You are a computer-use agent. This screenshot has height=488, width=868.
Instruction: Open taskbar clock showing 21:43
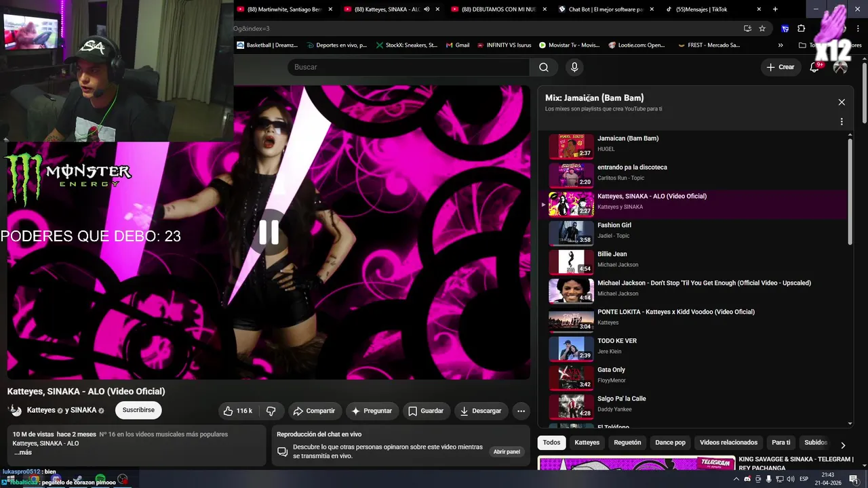[828, 479]
